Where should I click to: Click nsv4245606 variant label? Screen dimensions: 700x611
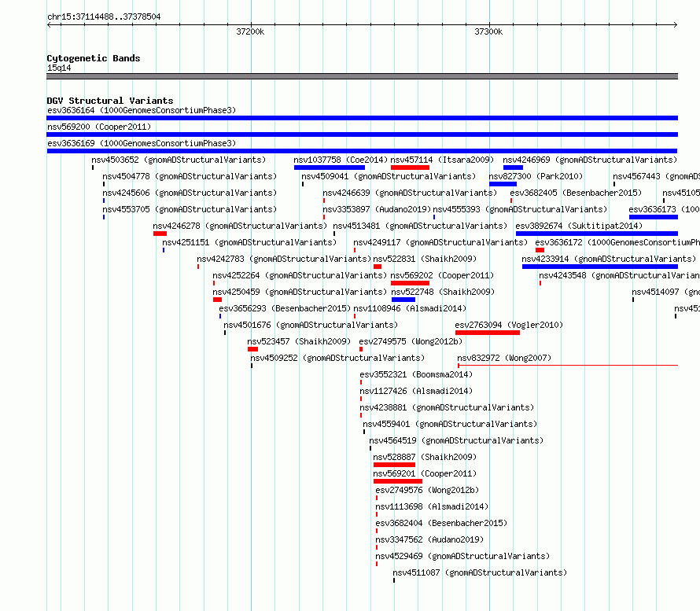190,193
